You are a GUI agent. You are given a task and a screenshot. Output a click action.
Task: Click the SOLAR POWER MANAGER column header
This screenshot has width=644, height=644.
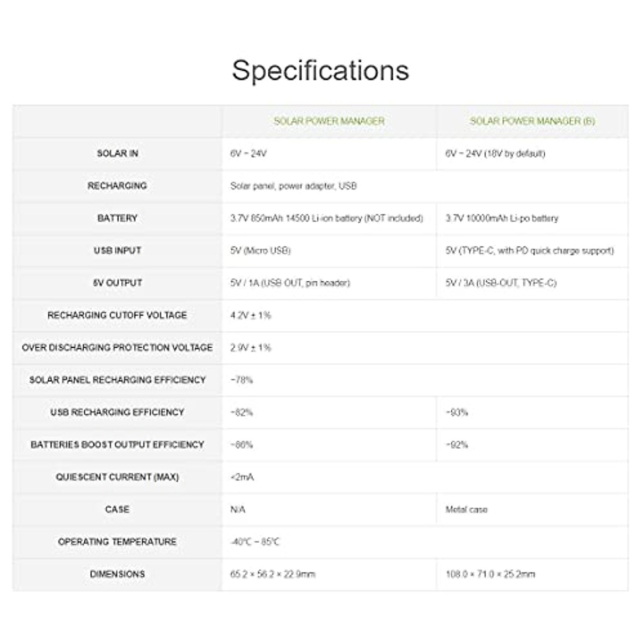point(329,121)
